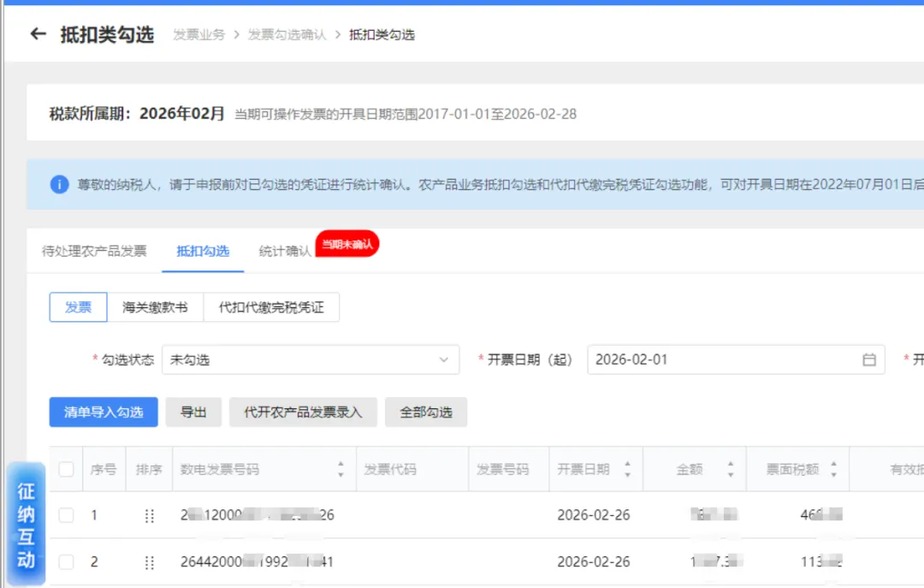
Task: Click the drag handle icon in row 2
Action: click(x=149, y=562)
